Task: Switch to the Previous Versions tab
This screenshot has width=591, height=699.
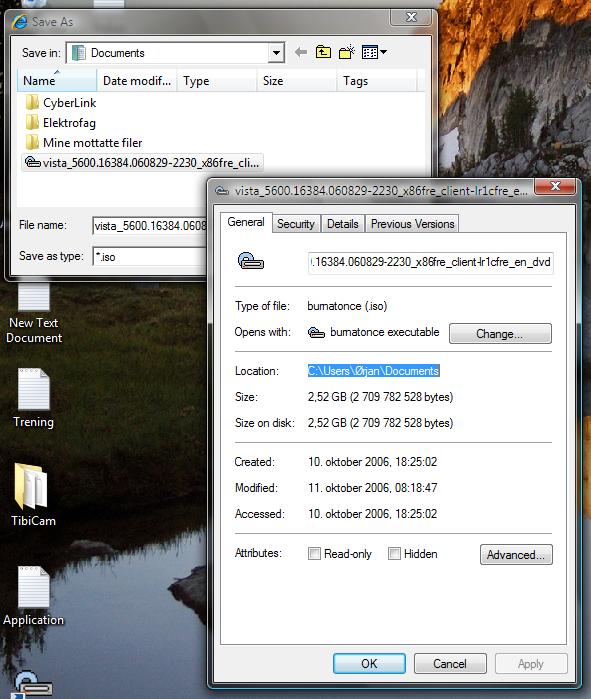Action: coord(413,224)
